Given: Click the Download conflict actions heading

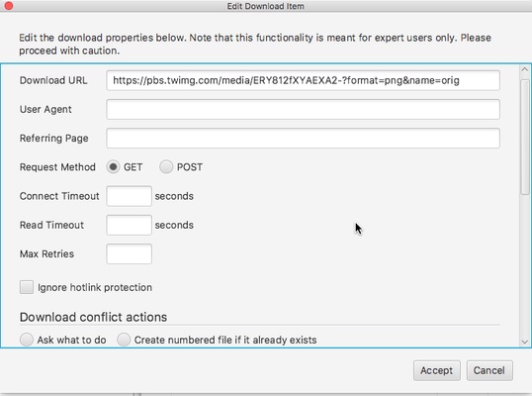Looking at the screenshot, I should 93,317.
